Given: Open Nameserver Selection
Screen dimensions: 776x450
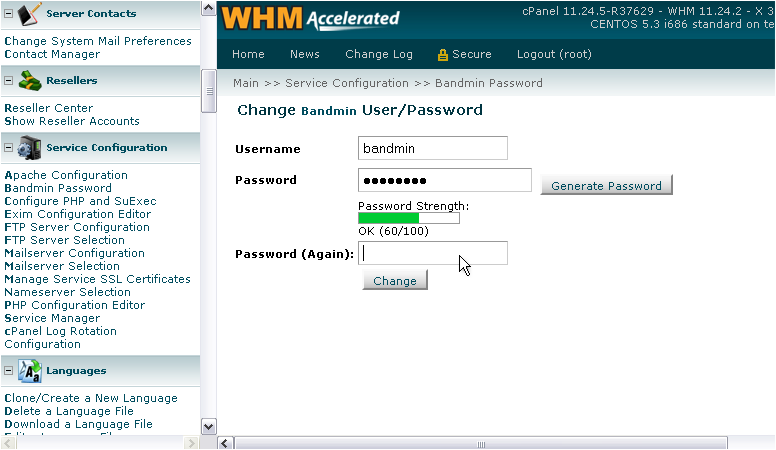Looking at the screenshot, I should (x=68, y=292).
